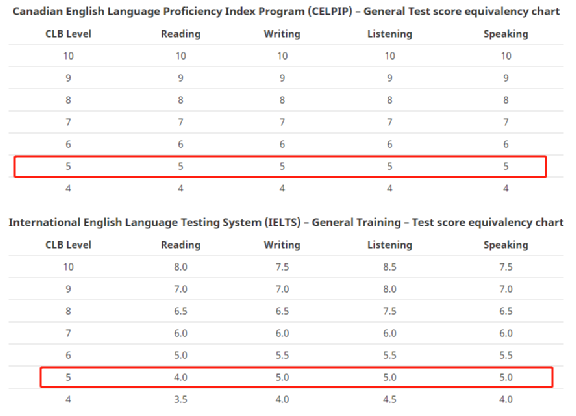This screenshot has height=416, width=576.
Task: Select the CELPIP table's Speaking header
Action: 506,34
